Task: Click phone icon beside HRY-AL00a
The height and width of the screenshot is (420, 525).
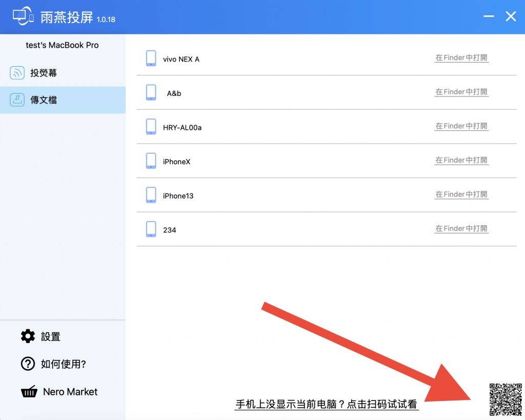Action: [151, 127]
